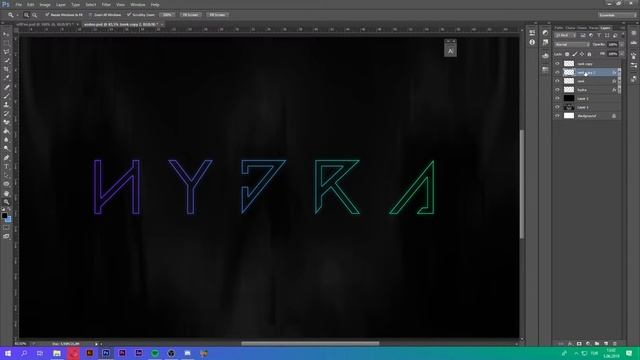Click Delete layer trash icon

pos(615,344)
